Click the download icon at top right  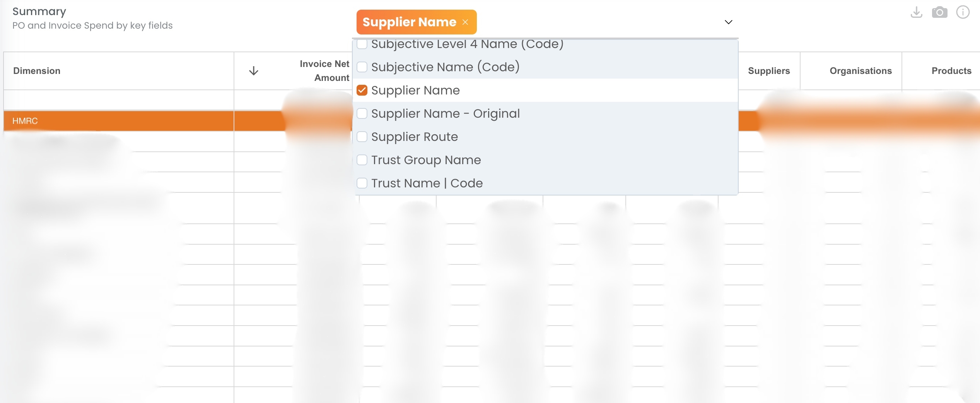[x=916, y=12]
